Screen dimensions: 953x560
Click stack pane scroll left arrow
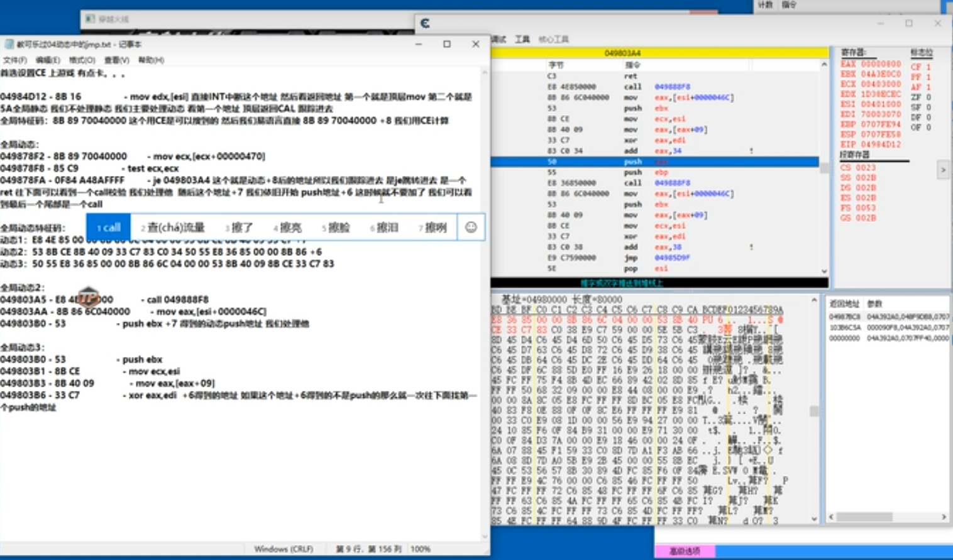(831, 517)
